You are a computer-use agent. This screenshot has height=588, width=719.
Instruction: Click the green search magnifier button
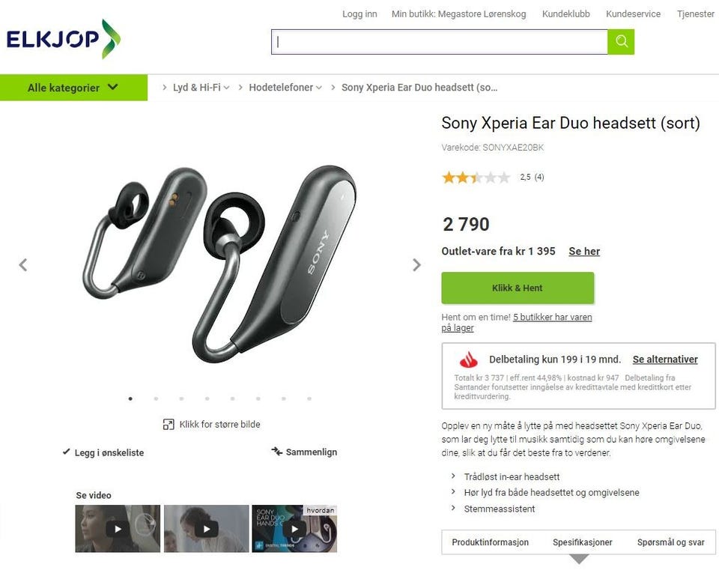[621, 42]
